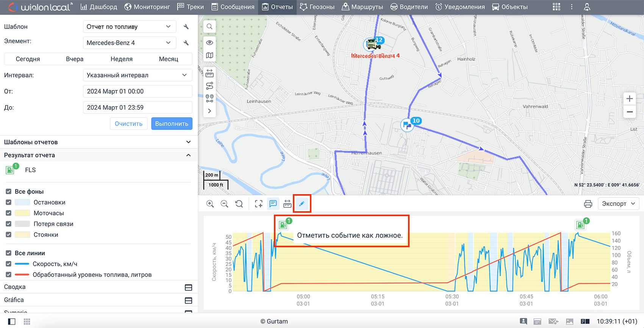Click the pencil mark-false-event icon
Image resolution: width=644 pixels, height=328 pixels.
pos(302,204)
